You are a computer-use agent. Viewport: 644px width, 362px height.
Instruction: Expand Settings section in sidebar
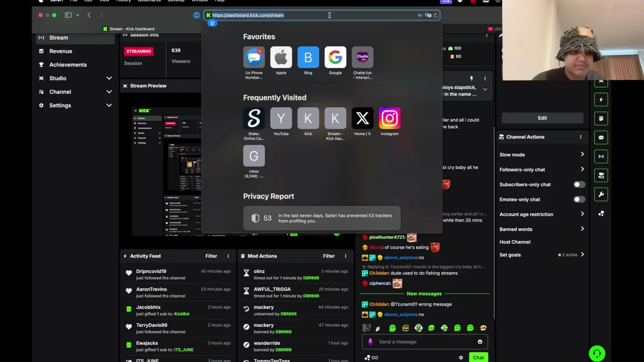point(109,106)
